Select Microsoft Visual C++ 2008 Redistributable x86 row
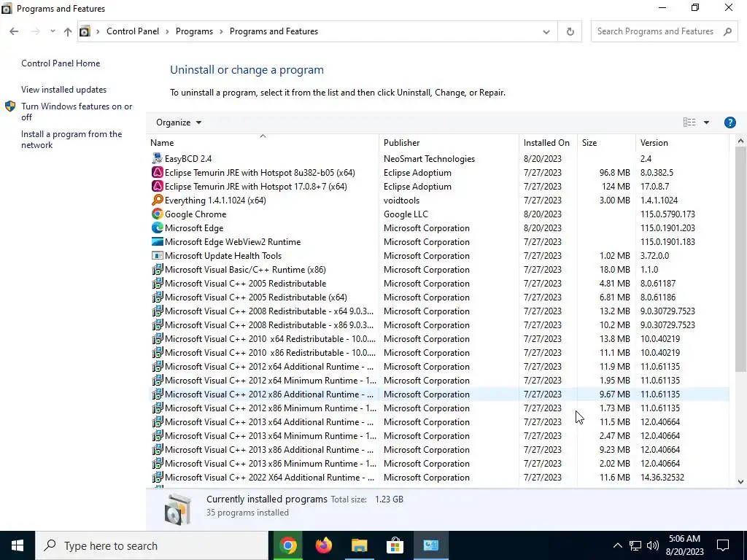The height and width of the screenshot is (560, 747). [438, 324]
